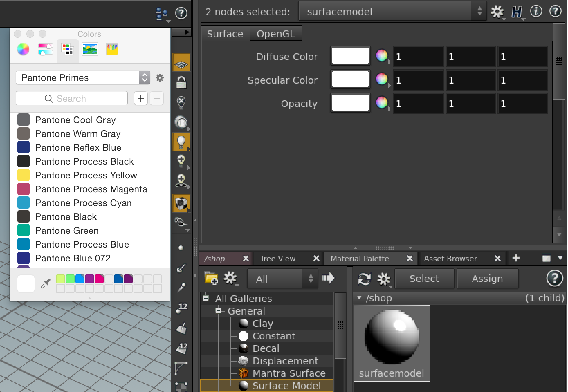Open the pane options arrow menu
Screen dimensions: 568x392
(560, 258)
